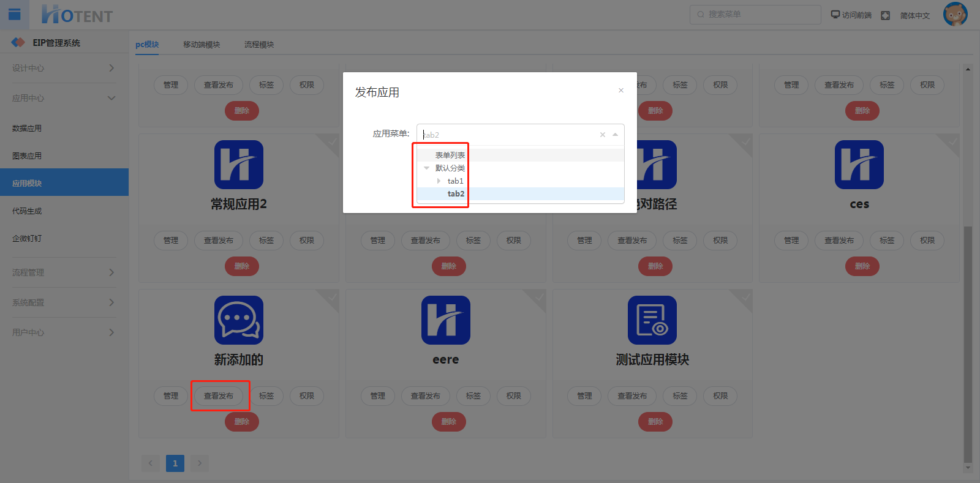Toggle the sidebar collapse icon in top bar

pyautogui.click(x=15, y=14)
